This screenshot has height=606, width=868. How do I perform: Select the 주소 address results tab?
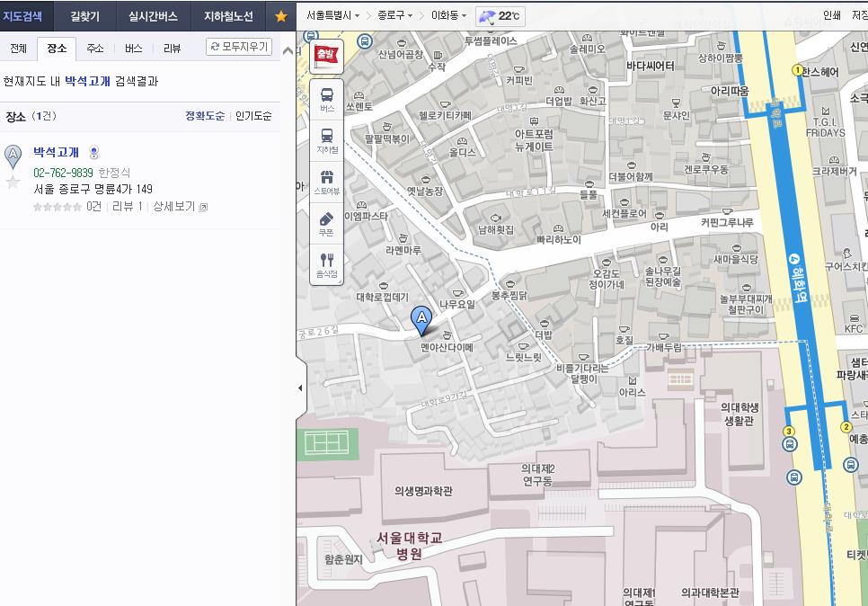click(95, 49)
